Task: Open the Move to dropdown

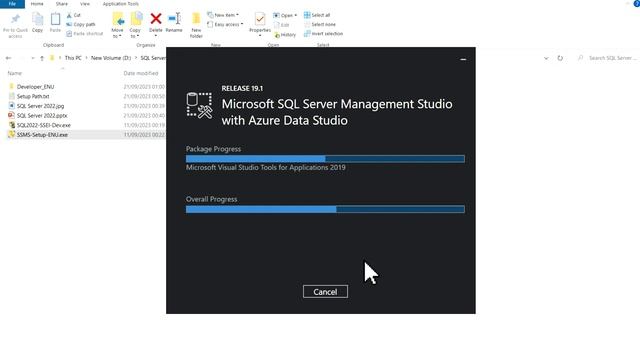Action: coord(118,25)
